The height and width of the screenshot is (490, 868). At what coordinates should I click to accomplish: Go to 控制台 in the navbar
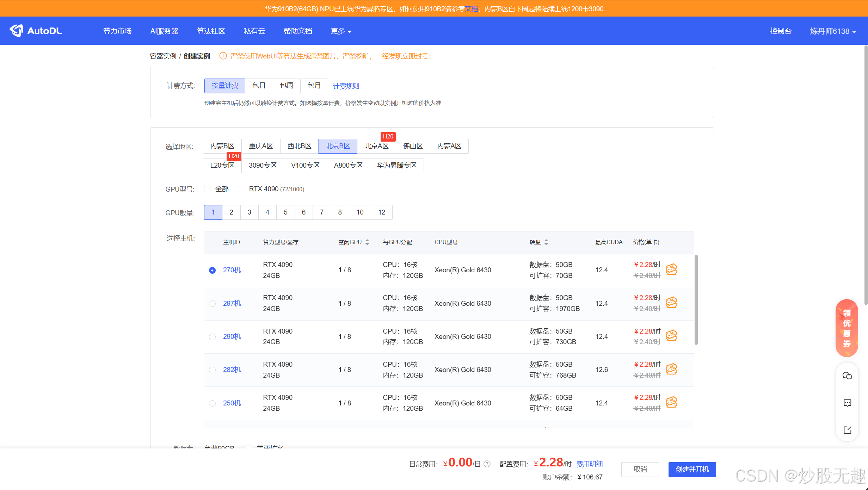pos(781,31)
